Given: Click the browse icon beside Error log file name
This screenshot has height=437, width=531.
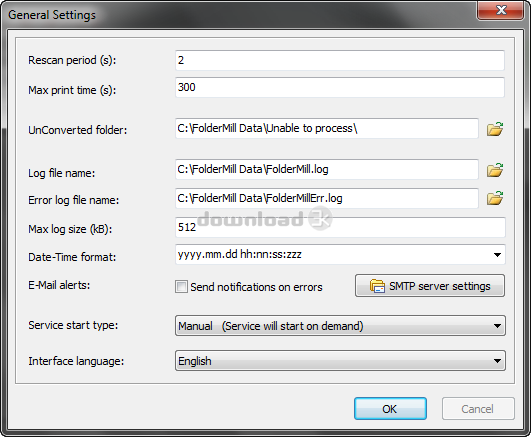Looking at the screenshot, I should click(x=495, y=198).
